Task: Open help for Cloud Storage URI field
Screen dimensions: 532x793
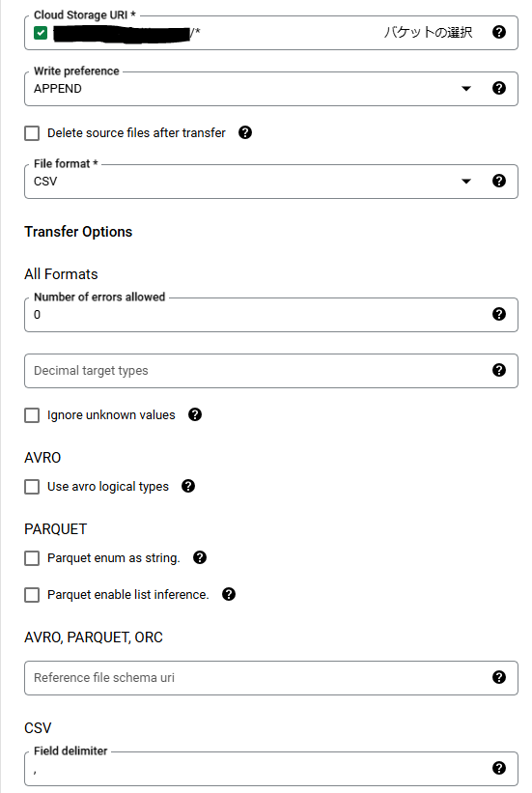Action: (498, 33)
